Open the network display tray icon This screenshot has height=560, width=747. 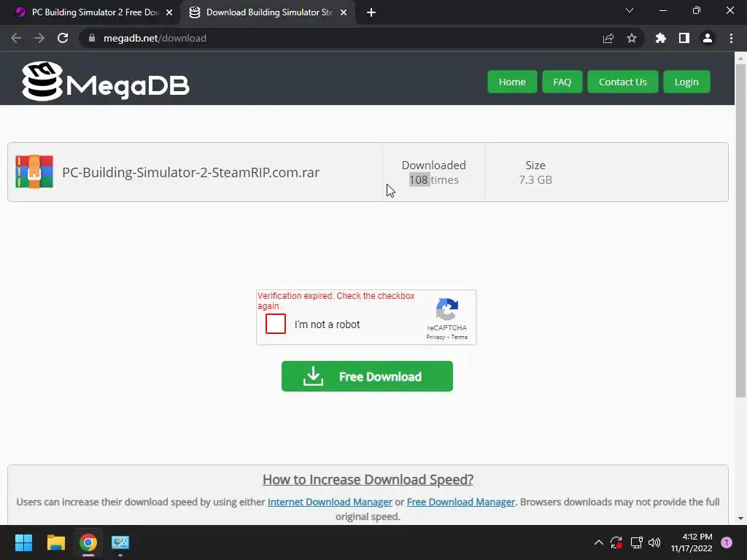point(636,542)
